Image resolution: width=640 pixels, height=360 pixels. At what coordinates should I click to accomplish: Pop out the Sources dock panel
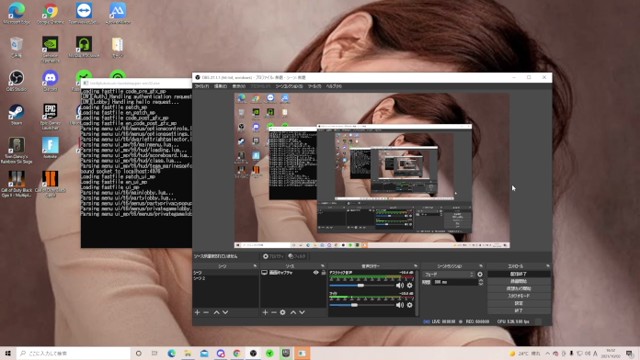pyautogui.click(x=323, y=266)
